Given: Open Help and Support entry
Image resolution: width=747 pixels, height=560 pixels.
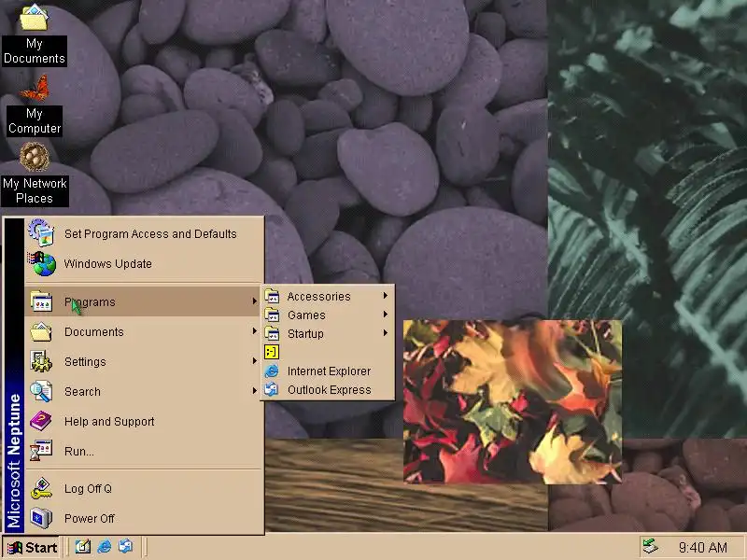Looking at the screenshot, I should [144, 422].
